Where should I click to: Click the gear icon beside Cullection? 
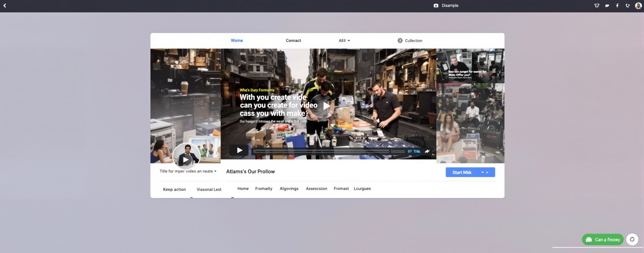click(400, 41)
